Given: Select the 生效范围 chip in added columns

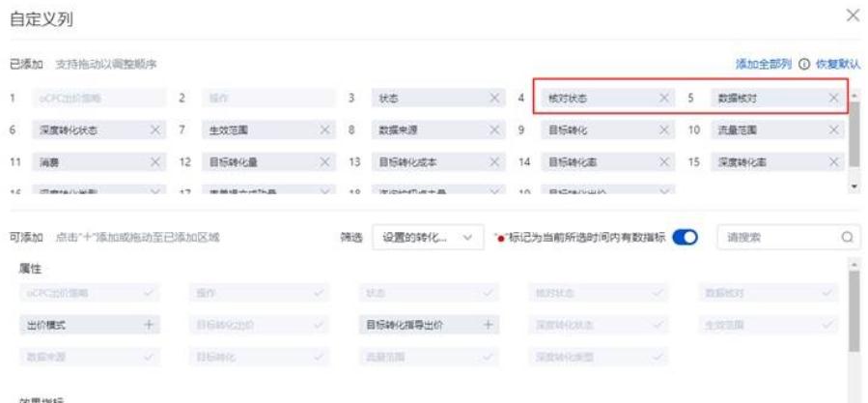Looking at the screenshot, I should tap(268, 130).
